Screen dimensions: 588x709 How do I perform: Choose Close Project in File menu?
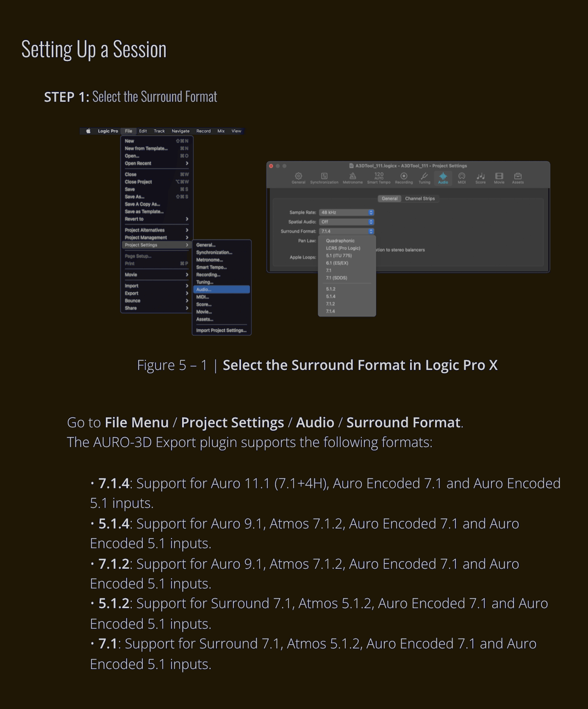tap(156, 182)
